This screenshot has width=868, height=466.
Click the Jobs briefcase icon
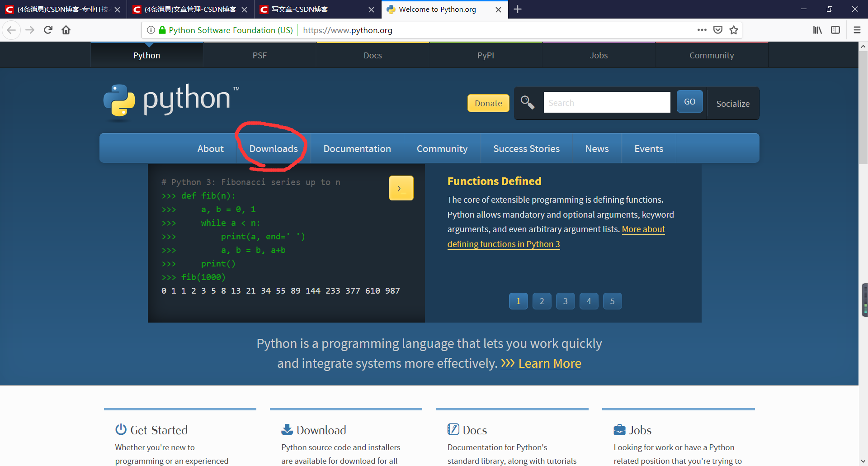619,429
